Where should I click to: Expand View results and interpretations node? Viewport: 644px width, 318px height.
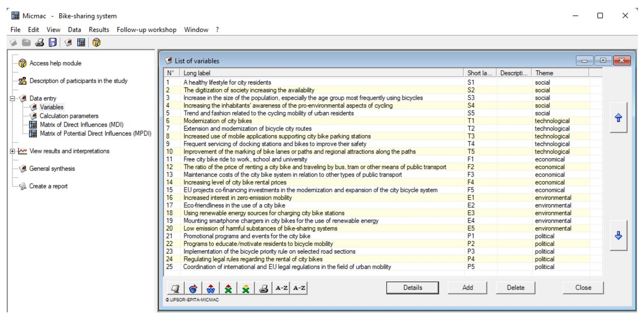(x=12, y=151)
